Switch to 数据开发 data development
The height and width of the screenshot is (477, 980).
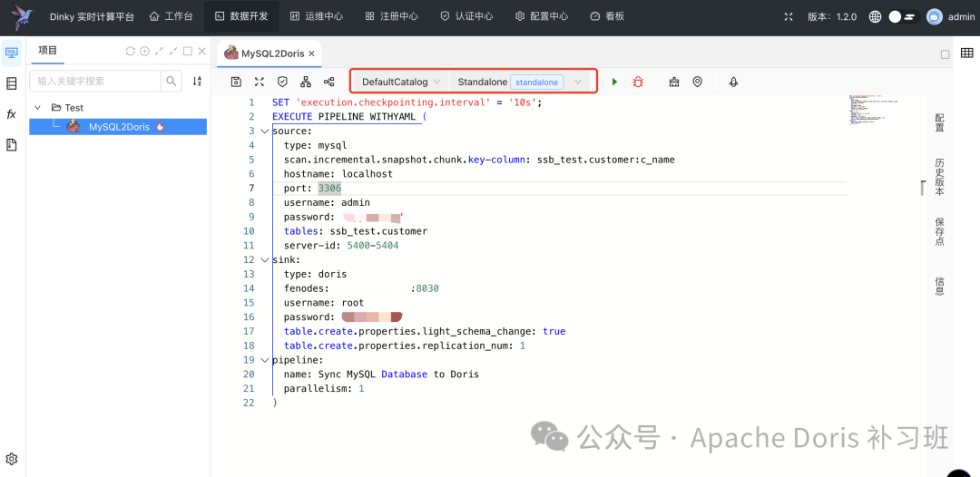tap(241, 17)
